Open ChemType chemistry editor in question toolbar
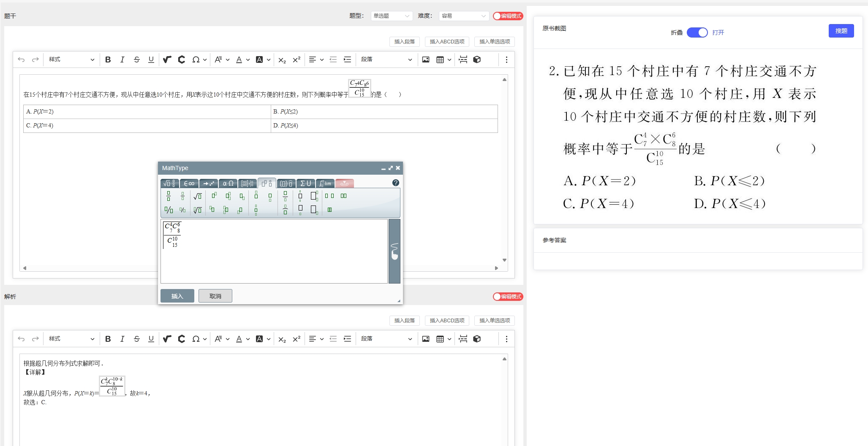The width and height of the screenshot is (868, 446). (x=182, y=59)
